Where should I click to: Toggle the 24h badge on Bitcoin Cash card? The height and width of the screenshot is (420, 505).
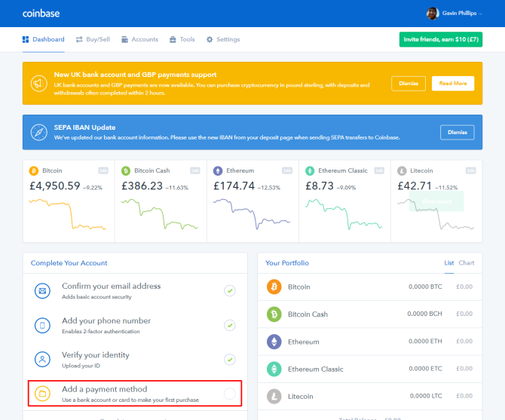[x=195, y=170]
